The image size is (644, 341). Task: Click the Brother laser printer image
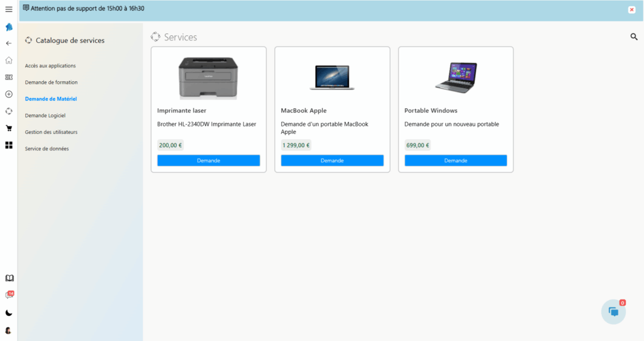(x=208, y=77)
